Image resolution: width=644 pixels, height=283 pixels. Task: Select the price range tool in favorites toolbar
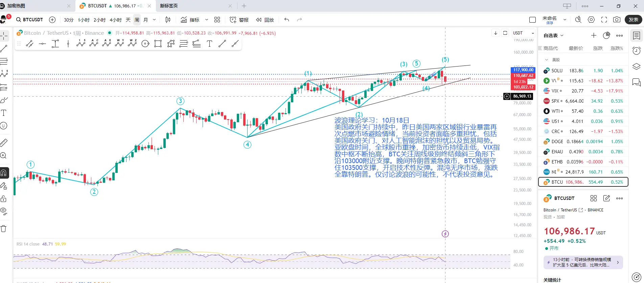tap(55, 44)
